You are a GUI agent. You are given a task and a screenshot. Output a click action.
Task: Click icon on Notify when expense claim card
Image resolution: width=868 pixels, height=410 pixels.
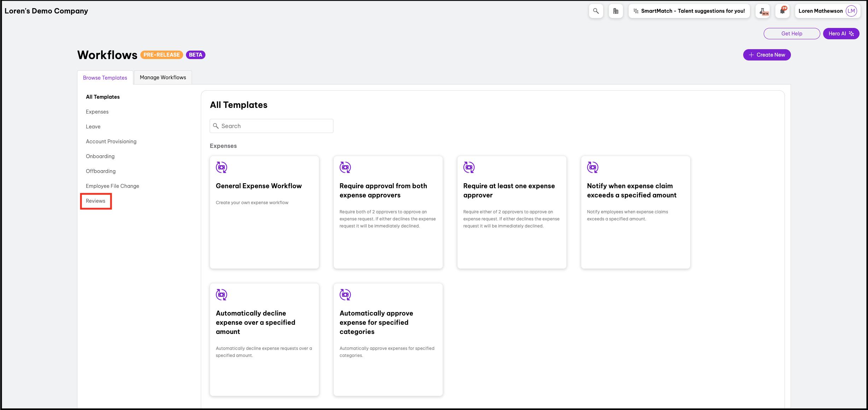[x=593, y=167]
